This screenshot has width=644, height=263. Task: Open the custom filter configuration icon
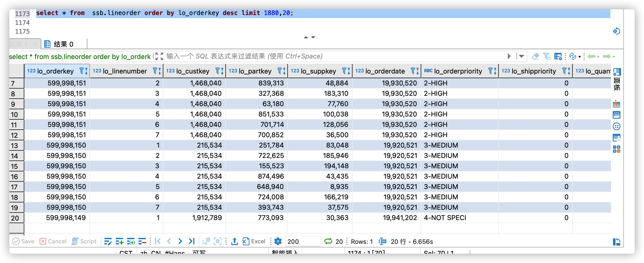558,56
